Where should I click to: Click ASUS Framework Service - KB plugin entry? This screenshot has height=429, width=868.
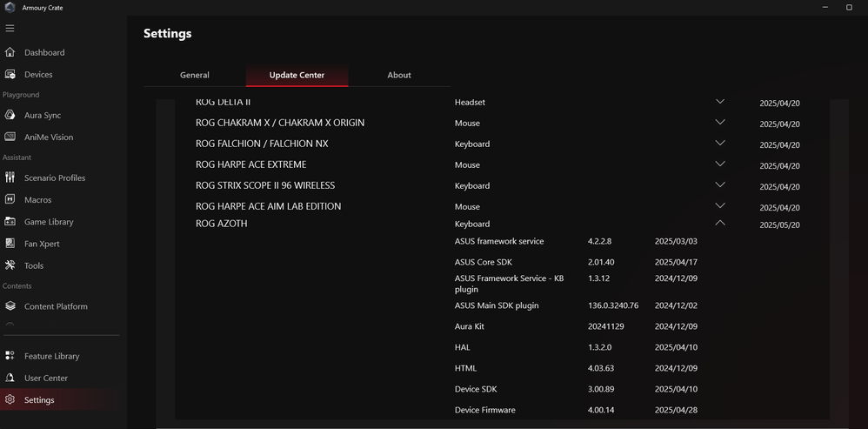pyautogui.click(x=510, y=284)
